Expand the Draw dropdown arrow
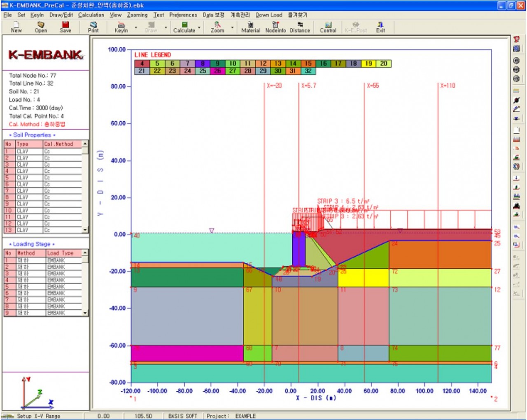Image resolution: width=527 pixels, height=420 pixels. pos(166,28)
